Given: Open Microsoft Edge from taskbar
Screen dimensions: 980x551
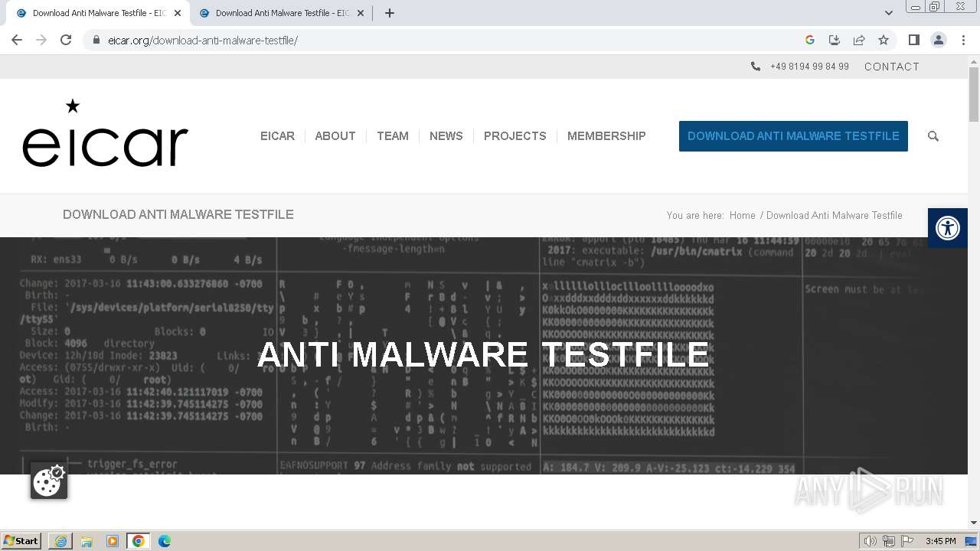Looking at the screenshot, I should [x=165, y=541].
